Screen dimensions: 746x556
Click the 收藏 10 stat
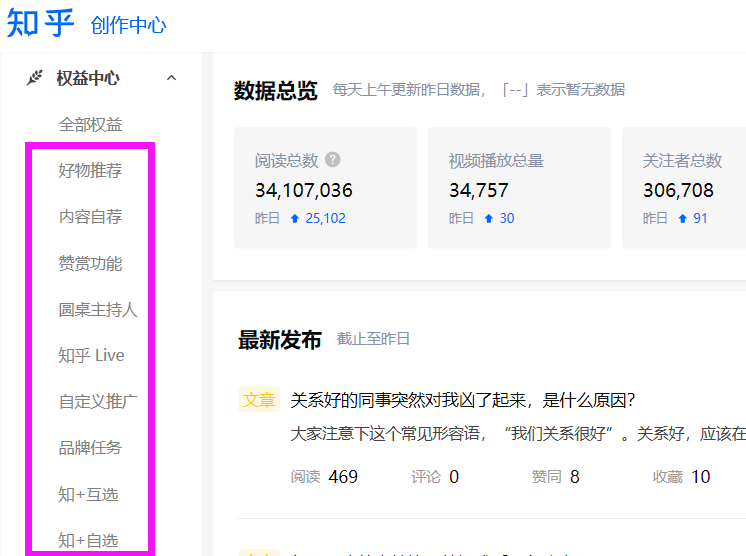682,477
